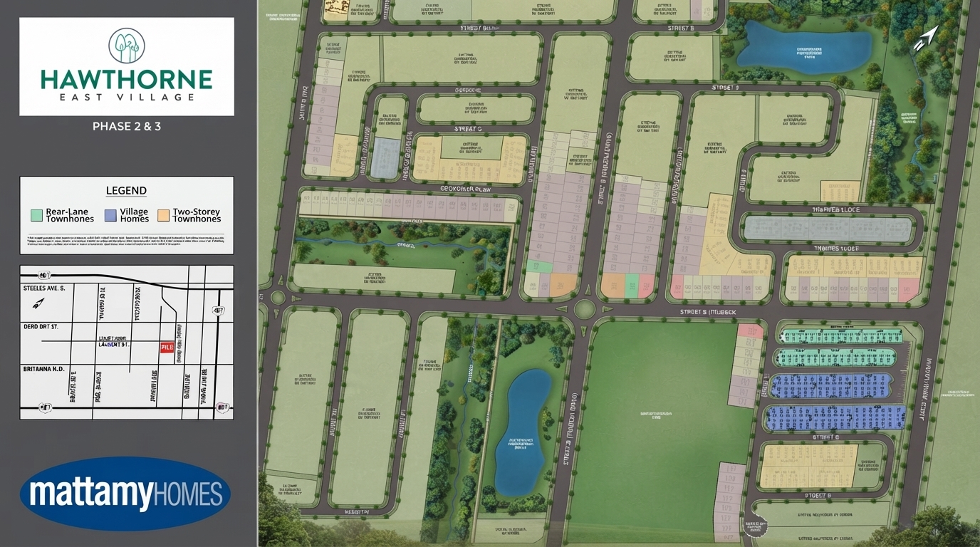Image resolution: width=980 pixels, height=547 pixels.
Task: Click the "LEGEND" title
Action: 126,191
